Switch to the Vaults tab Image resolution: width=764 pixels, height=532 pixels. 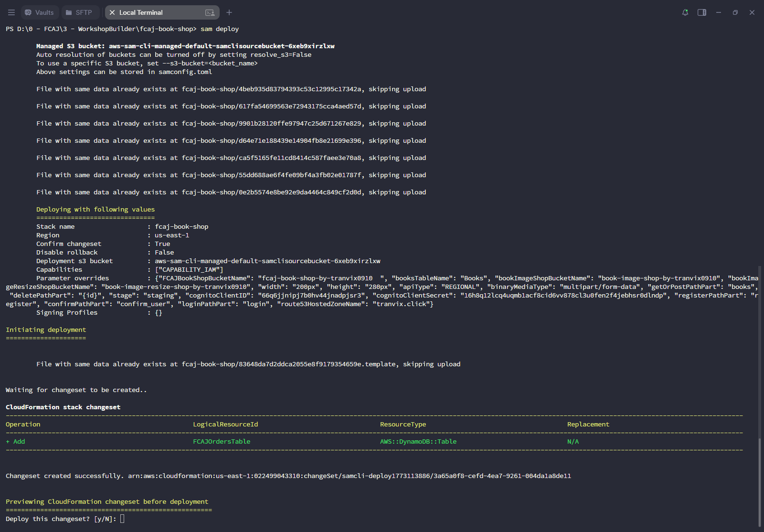[40, 12]
